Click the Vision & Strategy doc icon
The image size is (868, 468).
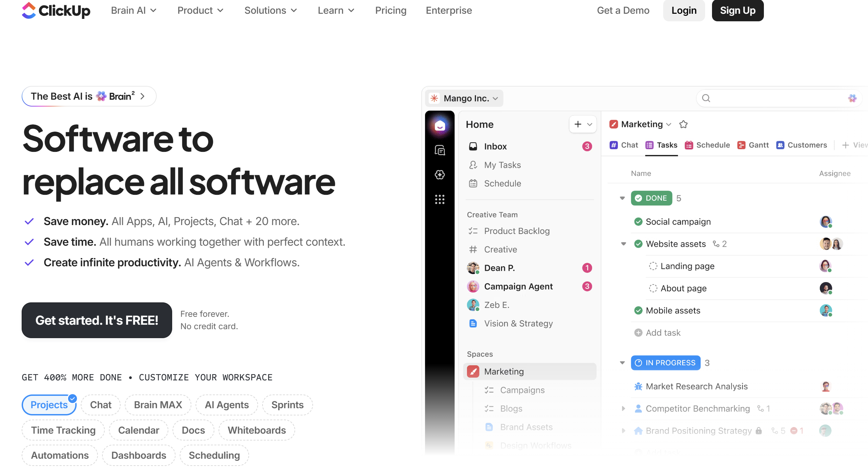click(473, 324)
